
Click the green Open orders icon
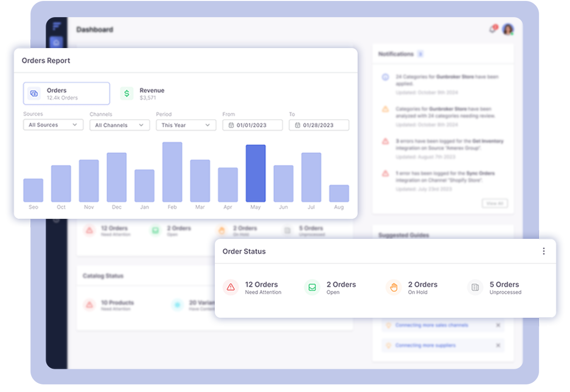coord(312,287)
